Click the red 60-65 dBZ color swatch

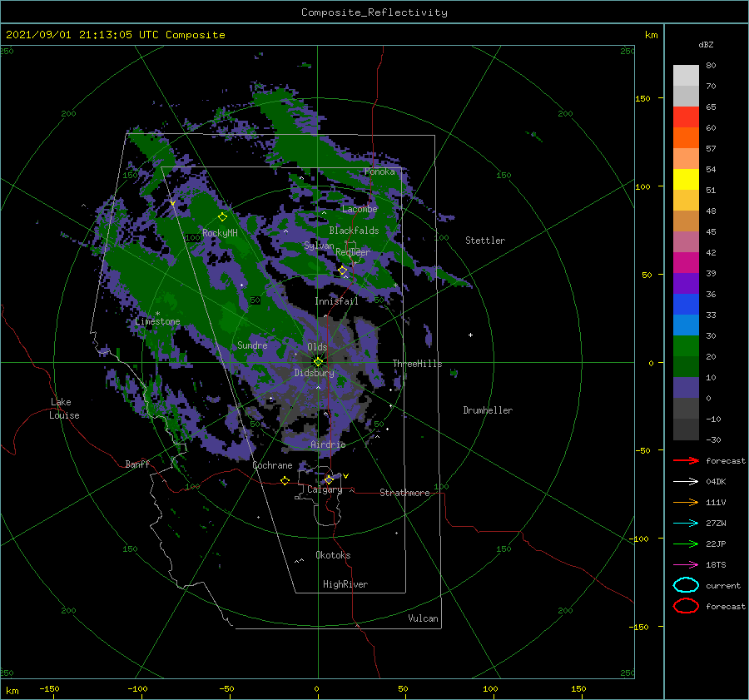(x=686, y=117)
